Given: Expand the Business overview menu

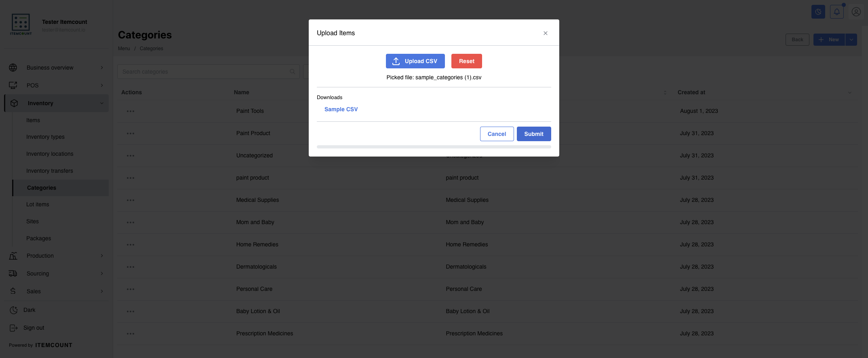Looking at the screenshot, I should click(x=102, y=68).
